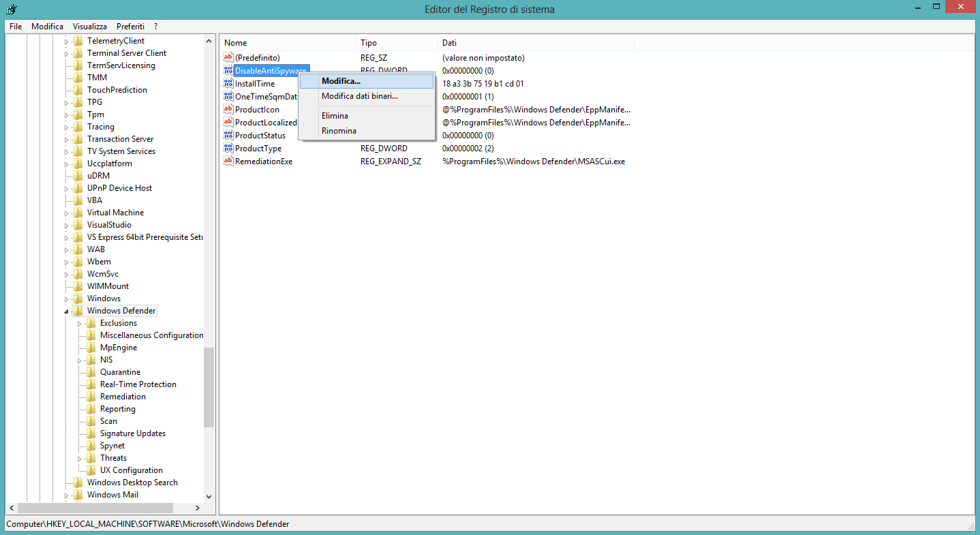
Task: Click the DWORD icon of OneTimeSqmData value
Action: [228, 97]
